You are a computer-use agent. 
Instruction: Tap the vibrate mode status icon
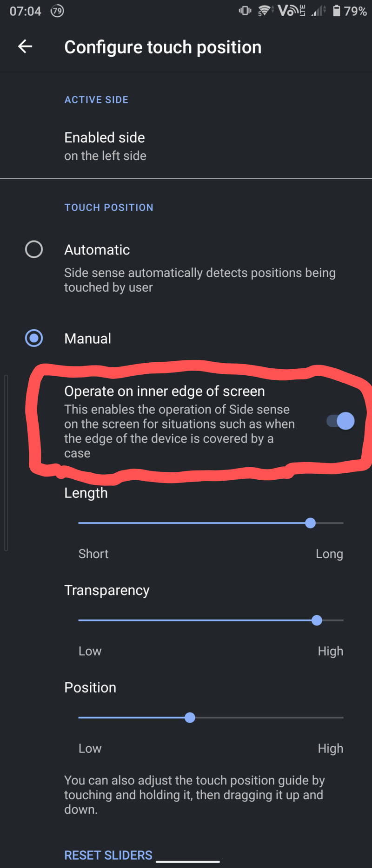coord(245,11)
